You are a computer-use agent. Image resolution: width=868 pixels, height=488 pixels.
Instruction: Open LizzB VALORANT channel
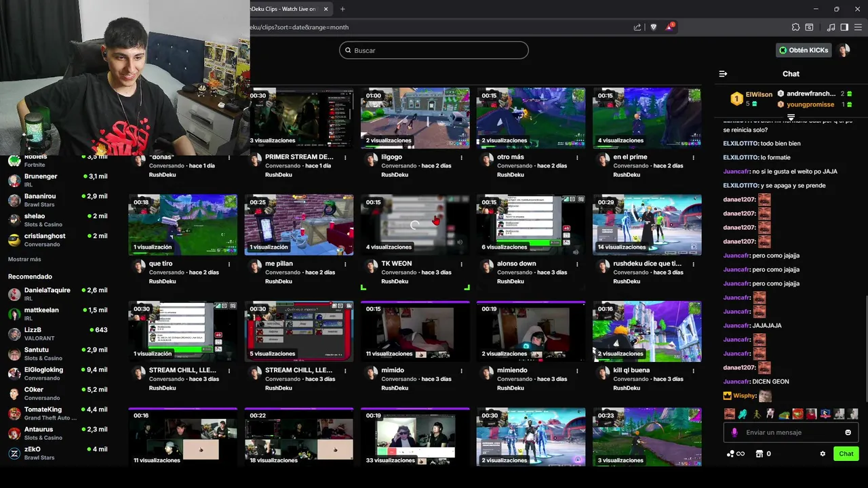tap(58, 333)
